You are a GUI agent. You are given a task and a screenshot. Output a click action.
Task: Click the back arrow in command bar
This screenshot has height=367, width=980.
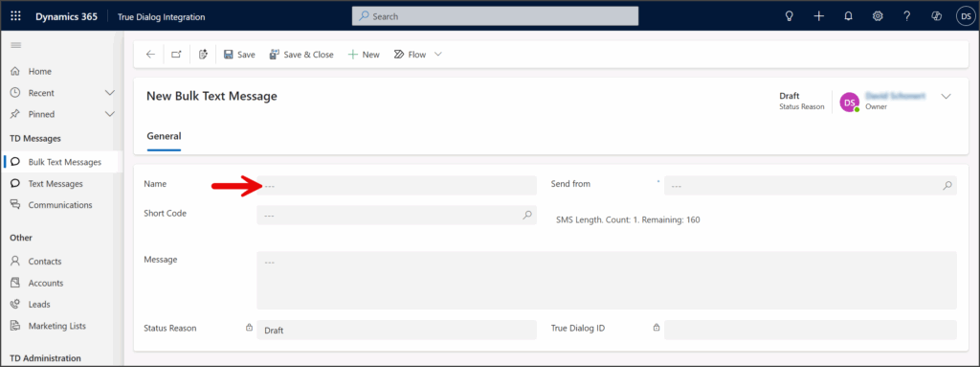(x=150, y=55)
